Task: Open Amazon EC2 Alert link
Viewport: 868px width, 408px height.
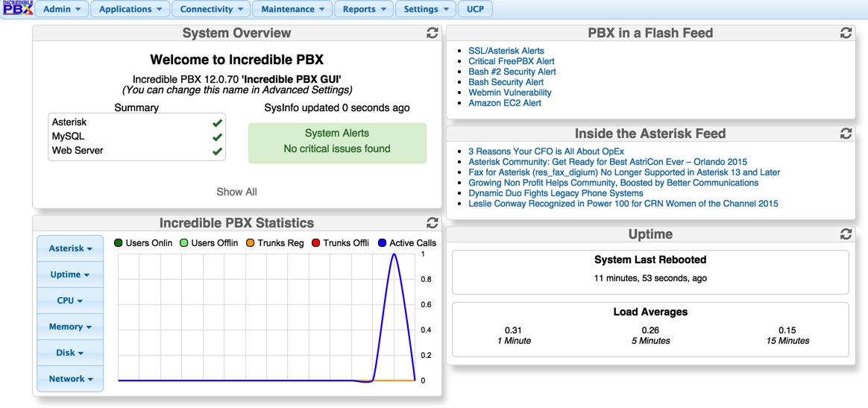Action: pyautogui.click(x=505, y=103)
